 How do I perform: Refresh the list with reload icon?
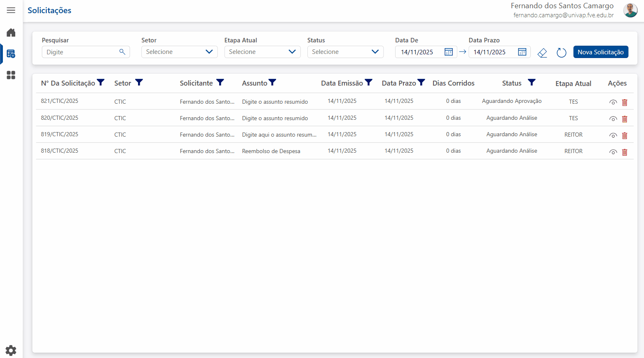561,53
